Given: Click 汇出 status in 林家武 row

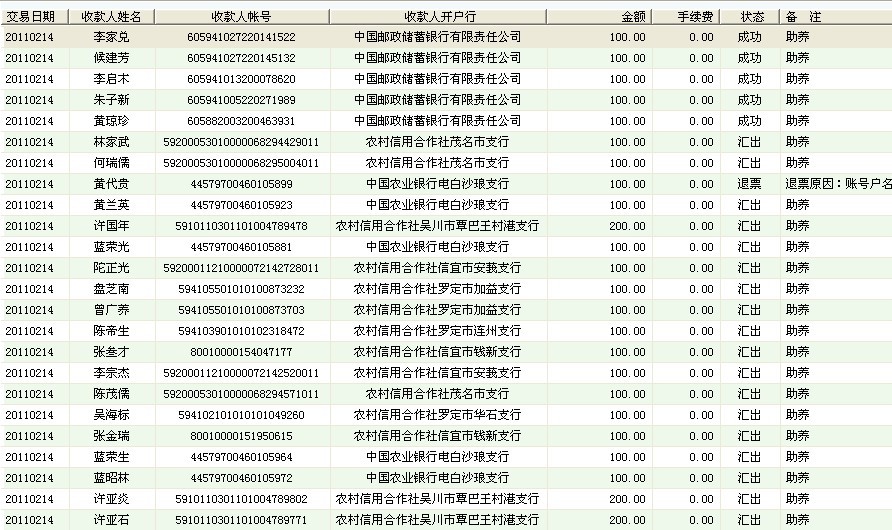Looking at the screenshot, I should (x=749, y=142).
